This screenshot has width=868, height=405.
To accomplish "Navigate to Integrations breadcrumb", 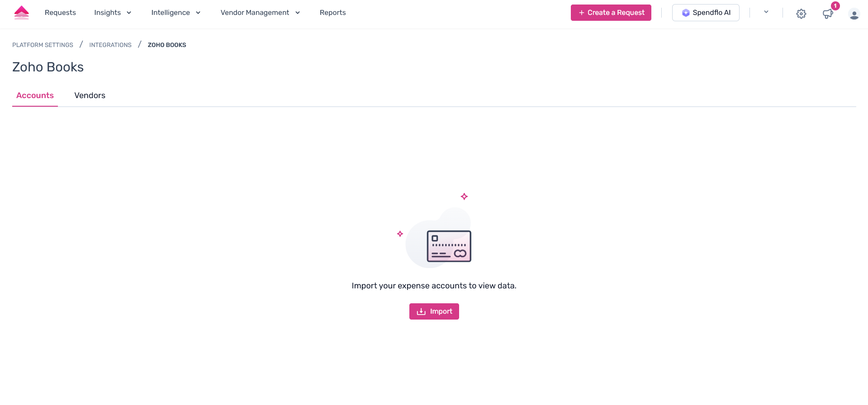I will (110, 45).
